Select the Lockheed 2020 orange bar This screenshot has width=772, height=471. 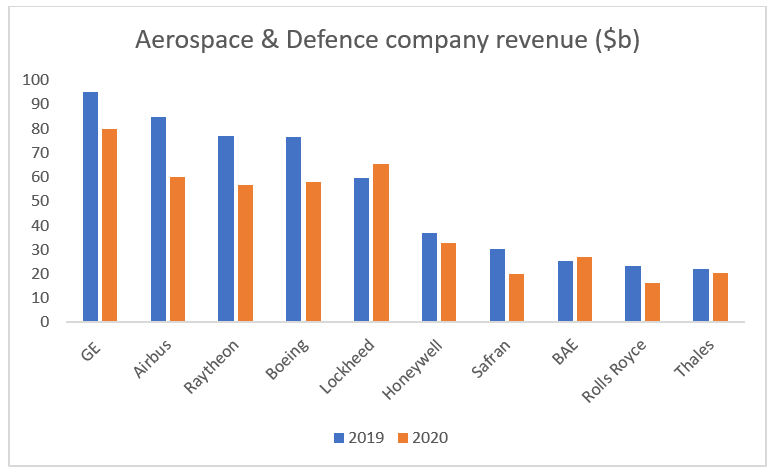coord(381,243)
